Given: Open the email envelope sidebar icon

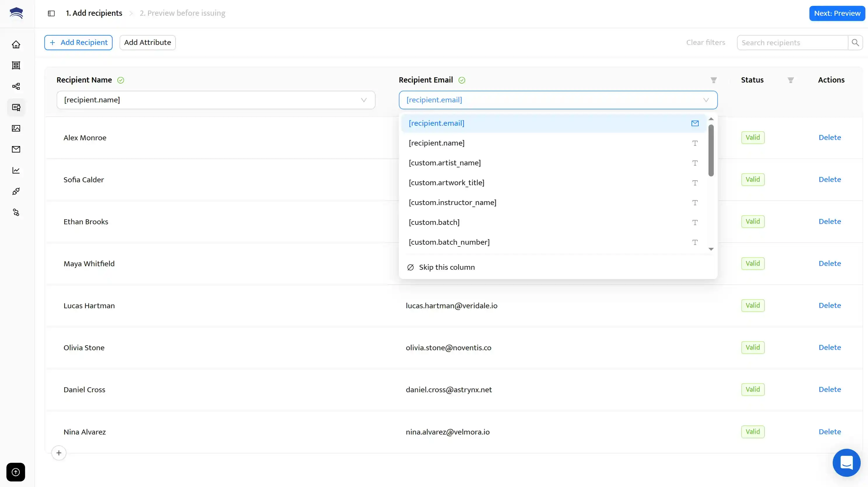Looking at the screenshot, I should 16,149.
